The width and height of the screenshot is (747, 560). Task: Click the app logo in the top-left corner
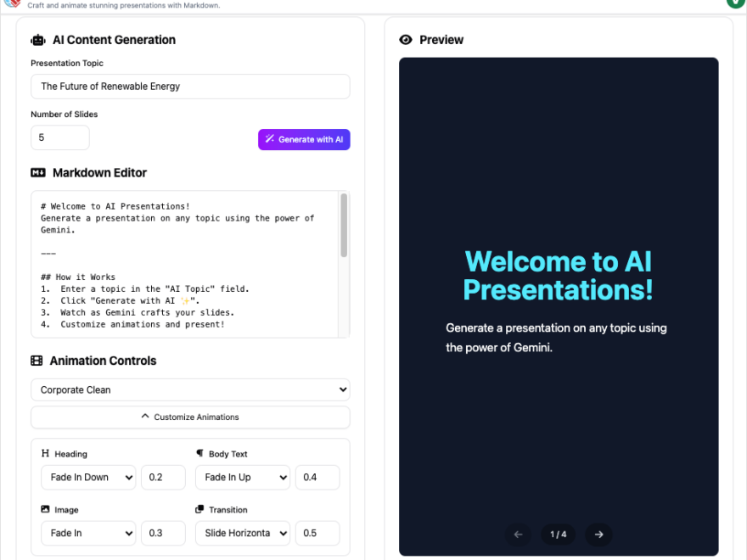click(12, 5)
